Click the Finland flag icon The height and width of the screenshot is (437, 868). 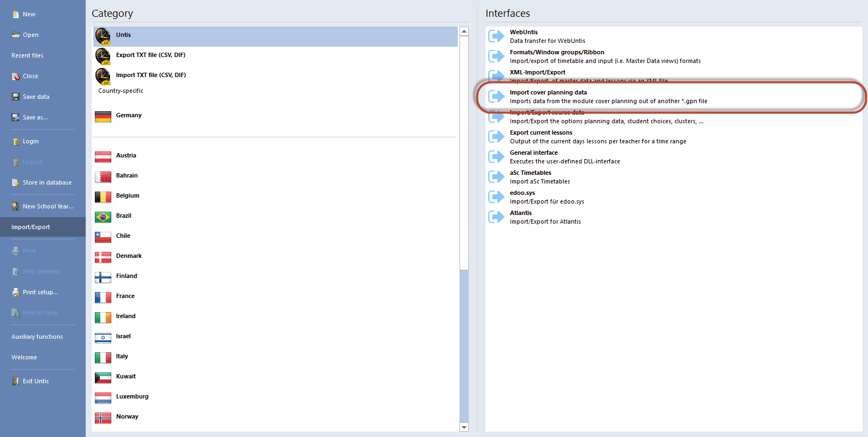(103, 277)
